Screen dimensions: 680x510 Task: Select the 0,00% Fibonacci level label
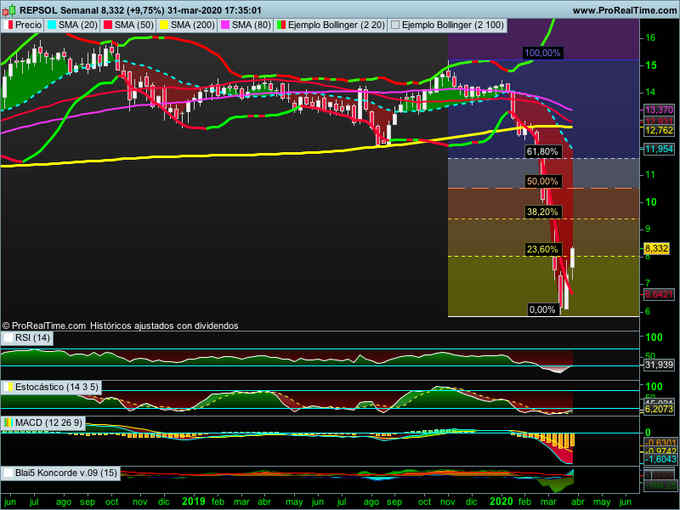(x=542, y=310)
